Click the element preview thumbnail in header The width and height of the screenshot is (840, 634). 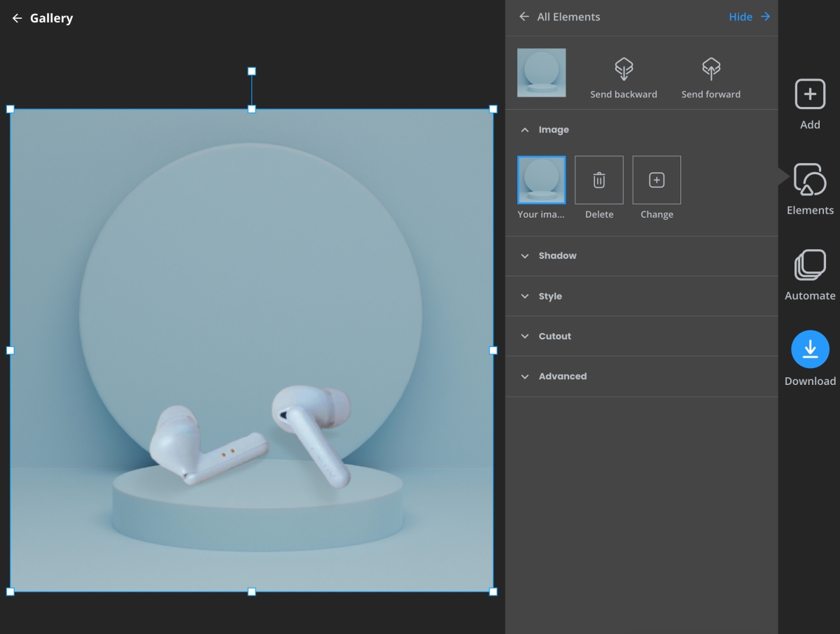click(x=541, y=73)
